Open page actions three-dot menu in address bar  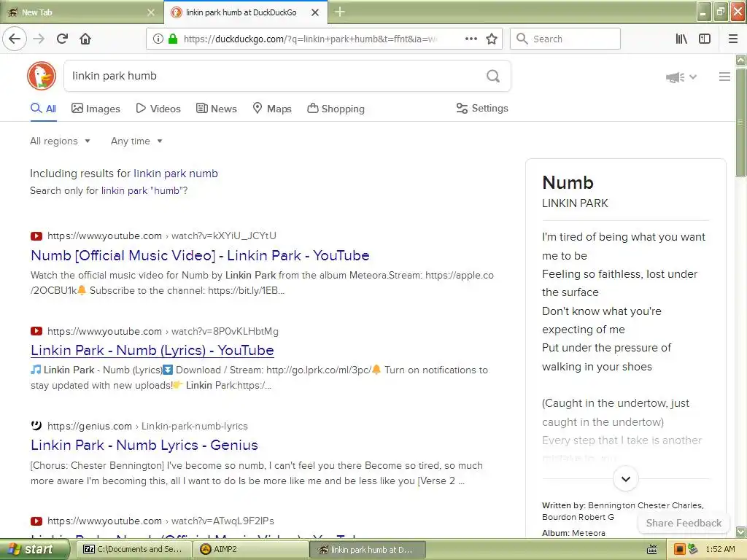coord(471,39)
